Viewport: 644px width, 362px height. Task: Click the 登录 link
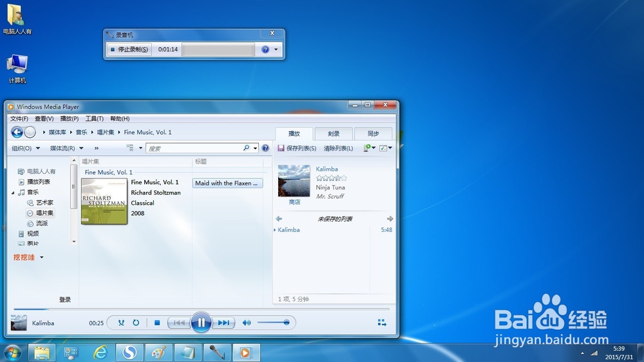pos(65,300)
